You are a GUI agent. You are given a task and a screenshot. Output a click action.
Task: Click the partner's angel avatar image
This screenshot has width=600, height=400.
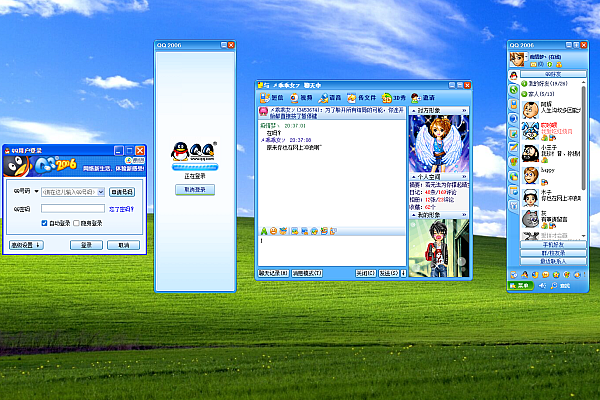tap(439, 144)
